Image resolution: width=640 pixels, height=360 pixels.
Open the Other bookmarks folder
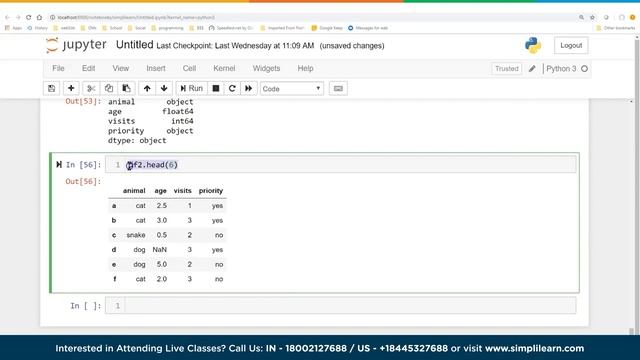pyautogui.click(x=616, y=28)
